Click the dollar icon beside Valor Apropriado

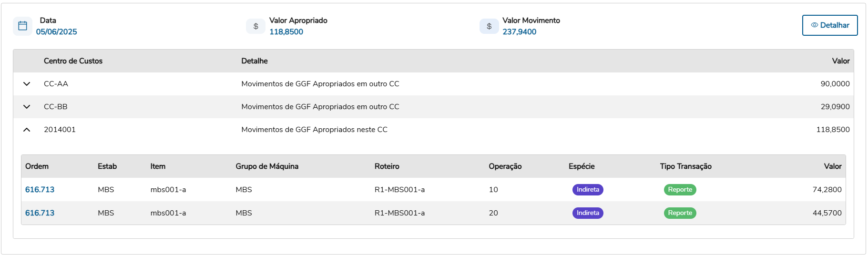coord(256,26)
